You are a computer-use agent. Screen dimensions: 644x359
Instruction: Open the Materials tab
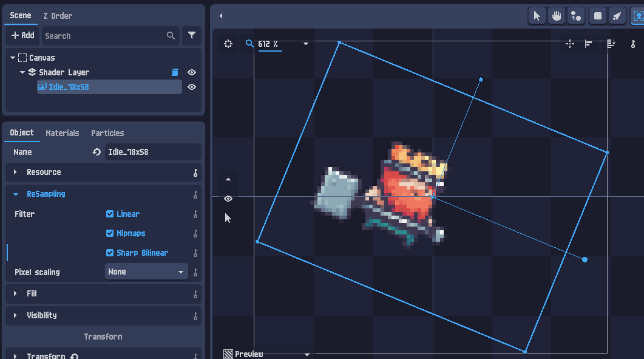coord(63,133)
